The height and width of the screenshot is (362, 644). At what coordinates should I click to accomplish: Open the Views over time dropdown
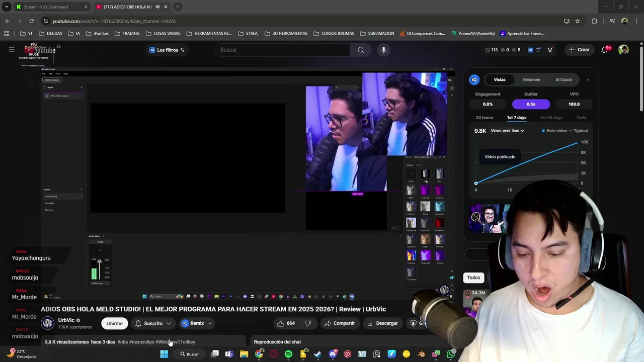[x=507, y=131]
